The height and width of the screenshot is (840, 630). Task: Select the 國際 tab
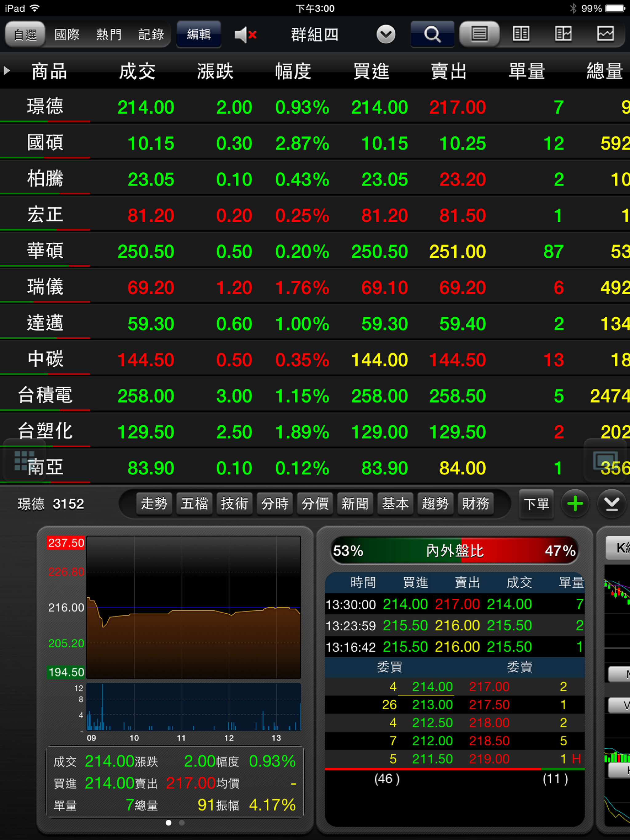pos(67,34)
